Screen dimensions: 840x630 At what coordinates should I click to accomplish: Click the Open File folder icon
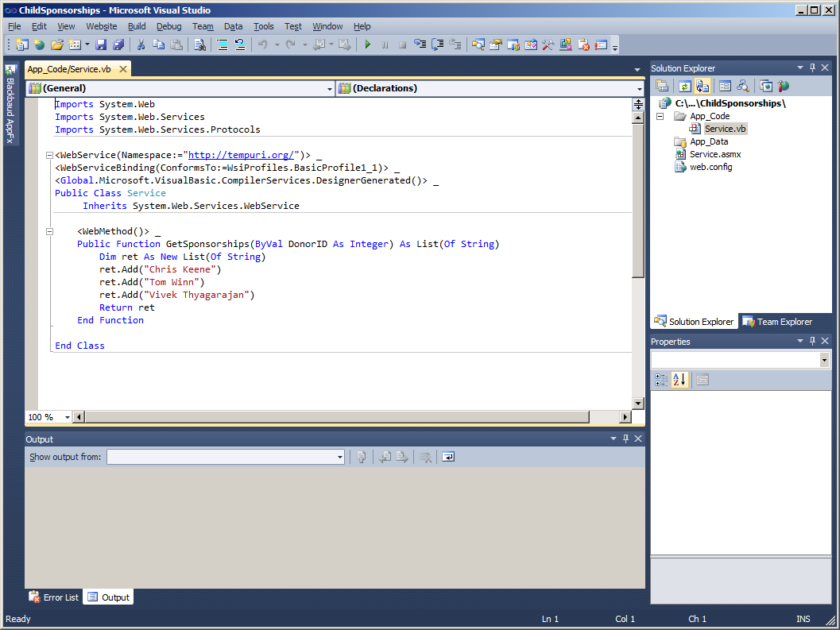pos(56,45)
